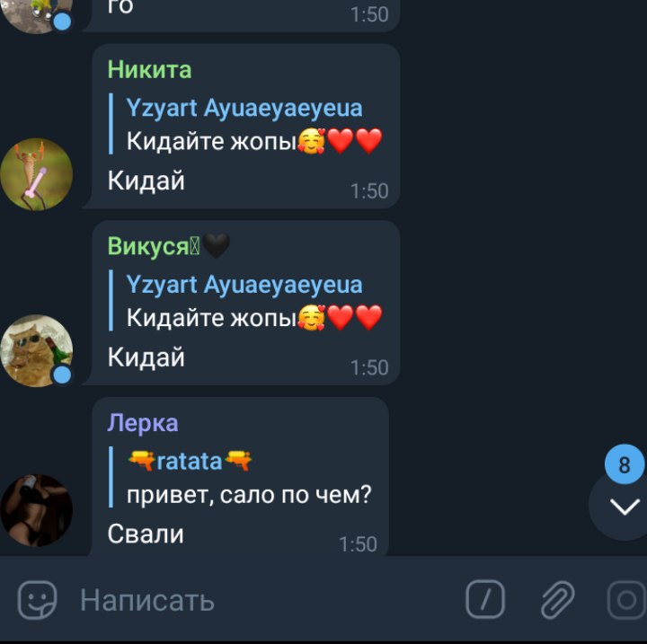The height and width of the screenshot is (644, 647).
Task: Open the sticker and emoji panel
Action: click(37, 599)
